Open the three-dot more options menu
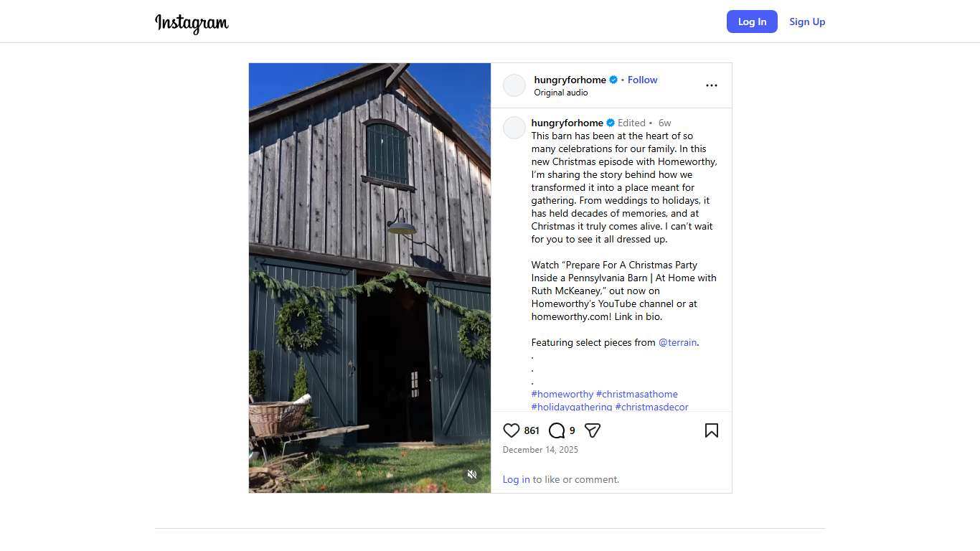Viewport: 980px width, 551px height. (x=711, y=85)
